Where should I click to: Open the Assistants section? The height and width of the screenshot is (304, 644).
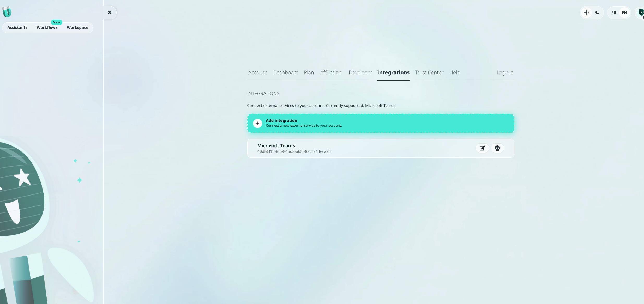(17, 28)
